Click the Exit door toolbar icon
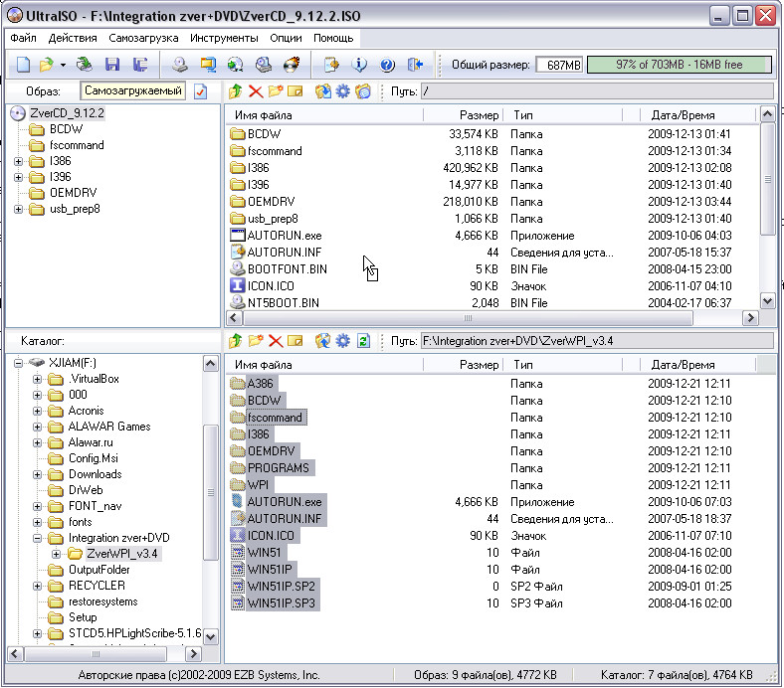This screenshot has height=688, width=784. click(415, 65)
